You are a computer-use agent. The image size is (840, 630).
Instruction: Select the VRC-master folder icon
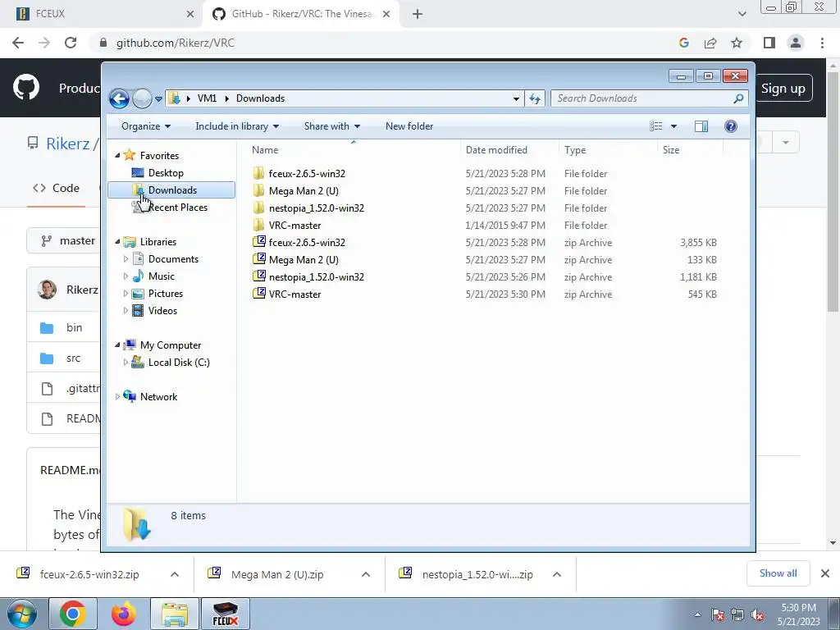[258, 225]
